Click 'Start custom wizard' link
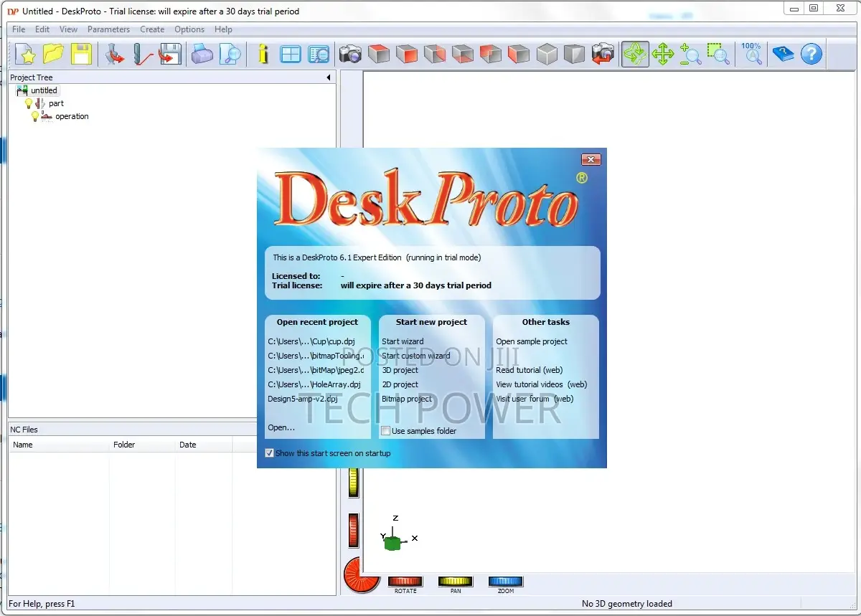Screen dimensions: 861x616 click(416, 356)
